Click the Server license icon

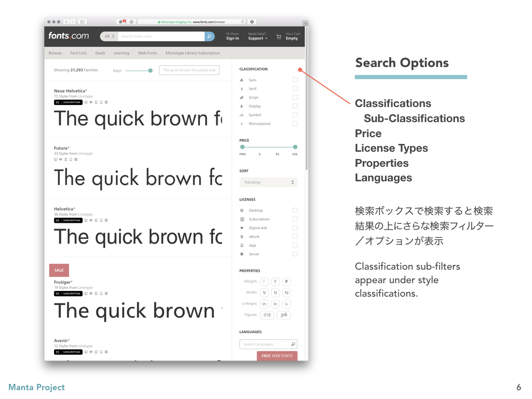click(242, 254)
